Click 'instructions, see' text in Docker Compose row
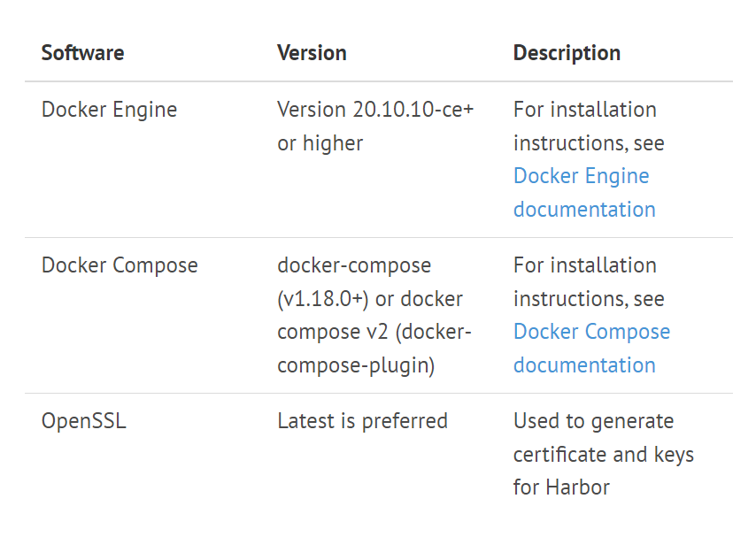Viewport: 756px width, 537px height. 589,299
